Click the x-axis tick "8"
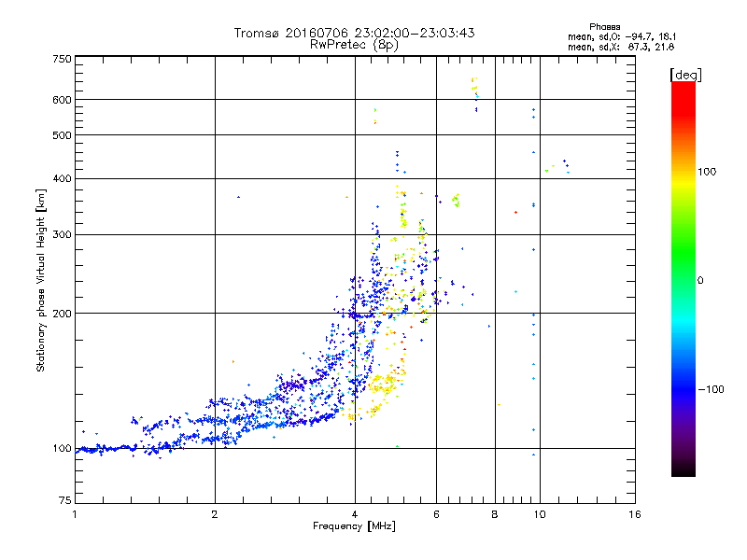The height and width of the screenshot is (560, 747). [x=495, y=514]
